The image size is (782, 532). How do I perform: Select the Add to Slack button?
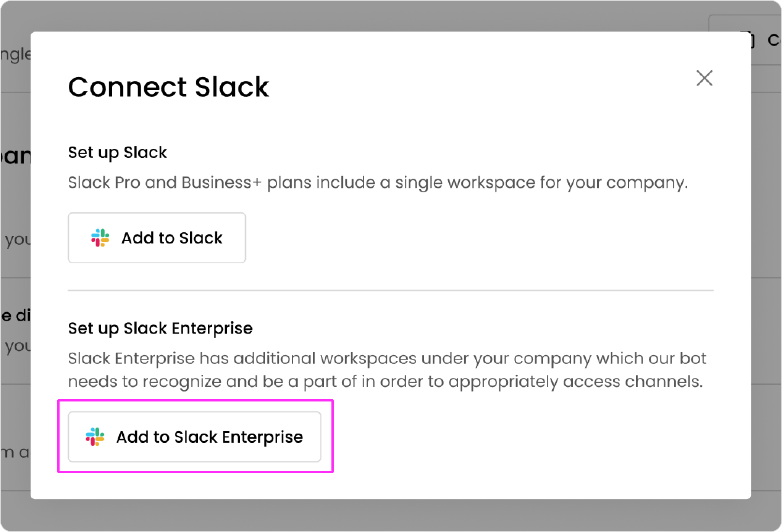(157, 238)
